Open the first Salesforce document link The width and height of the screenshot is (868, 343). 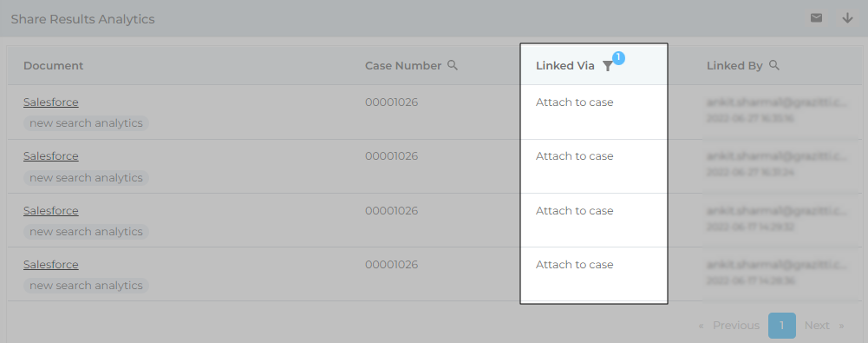[x=51, y=102]
